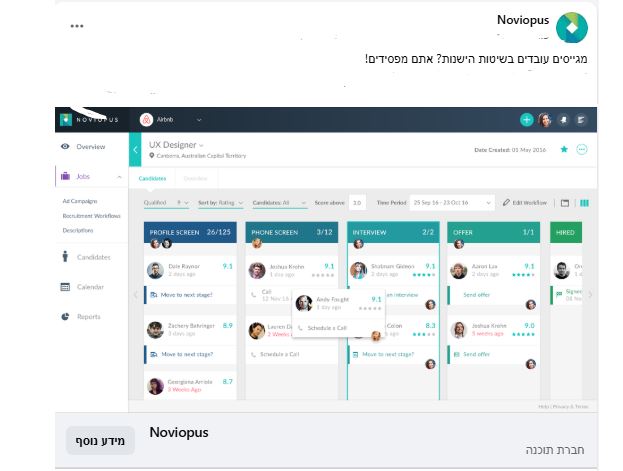The height and width of the screenshot is (471, 623).
Task: Click the מידע נוסף button
Action: point(100,441)
